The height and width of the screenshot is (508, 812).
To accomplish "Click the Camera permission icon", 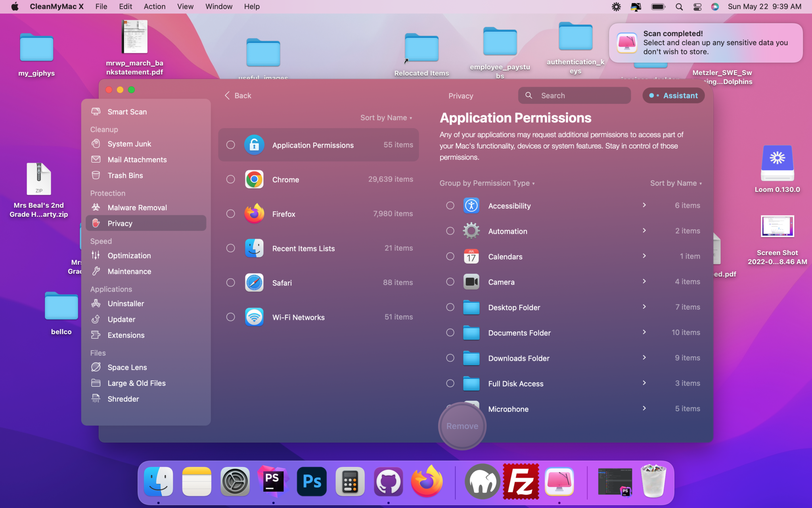I will point(471,282).
